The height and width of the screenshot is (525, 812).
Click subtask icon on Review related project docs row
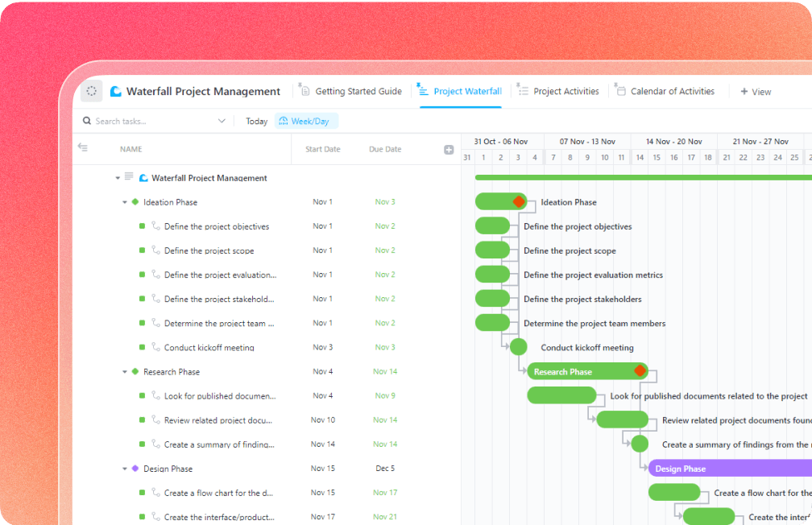[x=156, y=420]
